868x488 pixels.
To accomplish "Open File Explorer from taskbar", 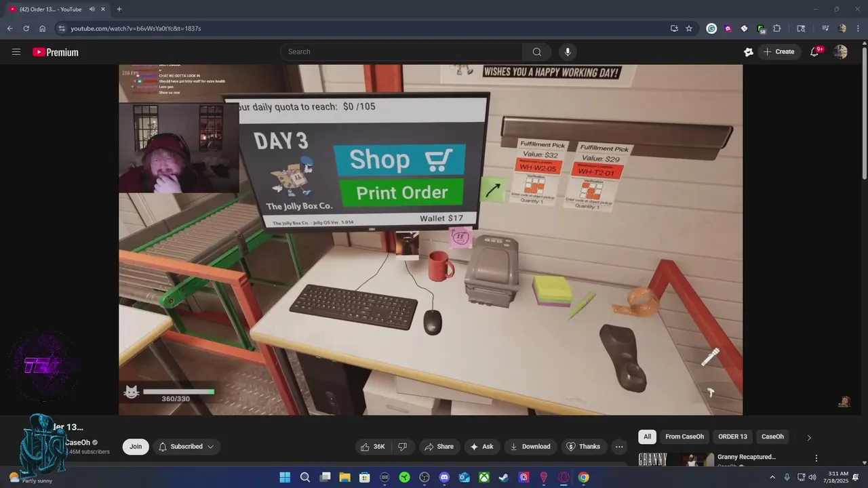I will (x=344, y=477).
